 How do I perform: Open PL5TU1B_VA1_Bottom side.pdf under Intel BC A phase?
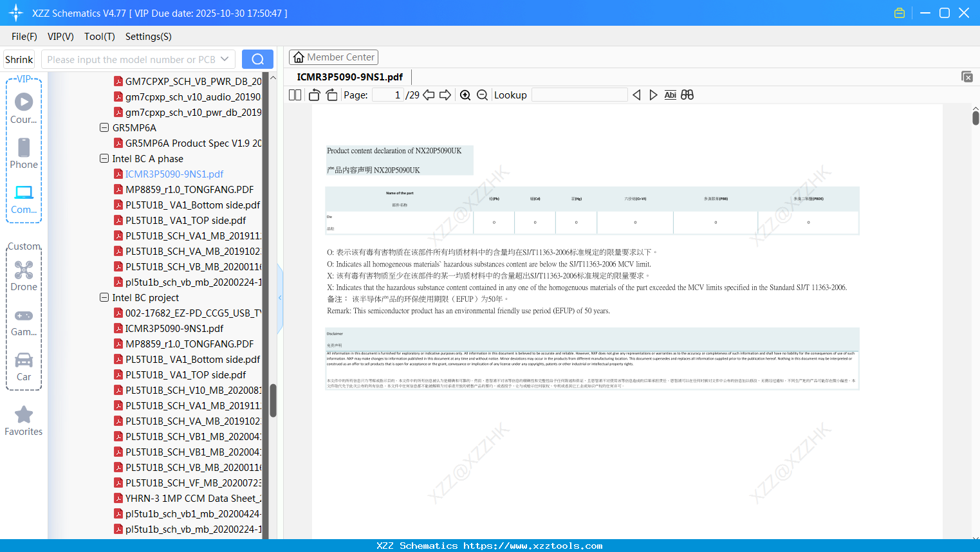[x=187, y=205]
